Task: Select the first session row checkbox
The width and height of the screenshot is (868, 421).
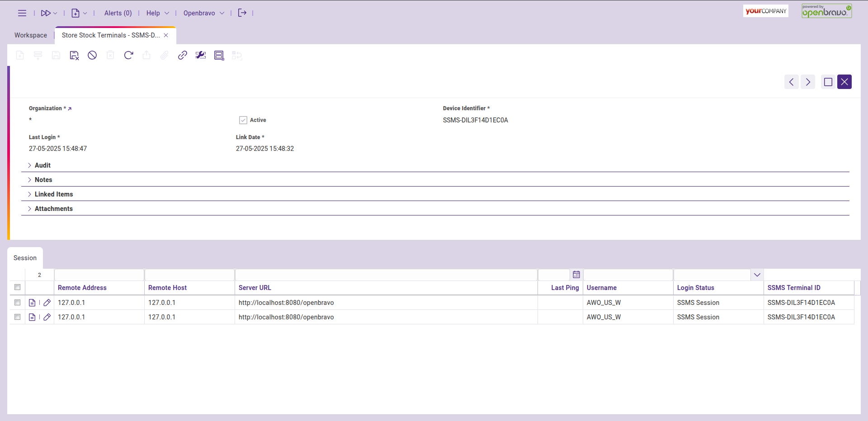Action: coord(18,303)
